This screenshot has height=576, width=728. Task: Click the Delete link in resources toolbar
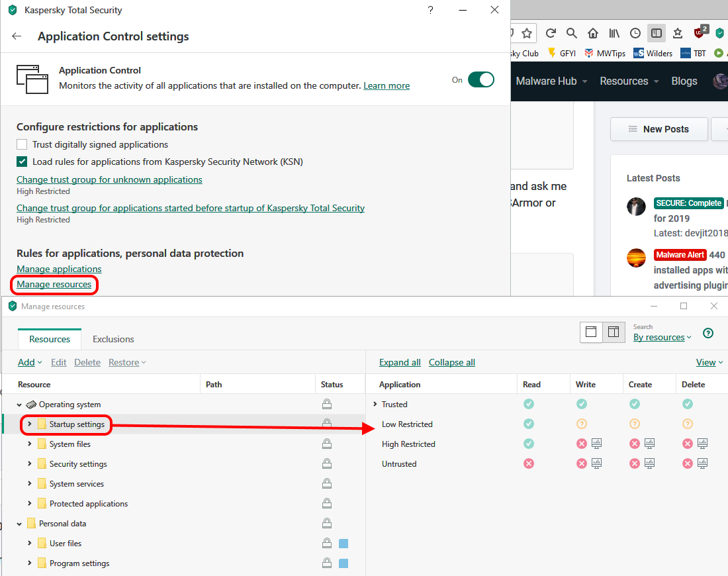87,362
